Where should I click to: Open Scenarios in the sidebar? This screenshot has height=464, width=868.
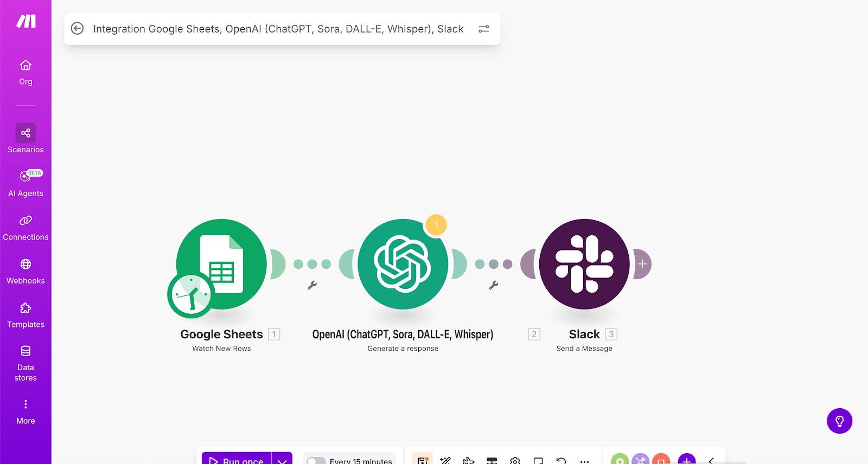tap(25, 138)
